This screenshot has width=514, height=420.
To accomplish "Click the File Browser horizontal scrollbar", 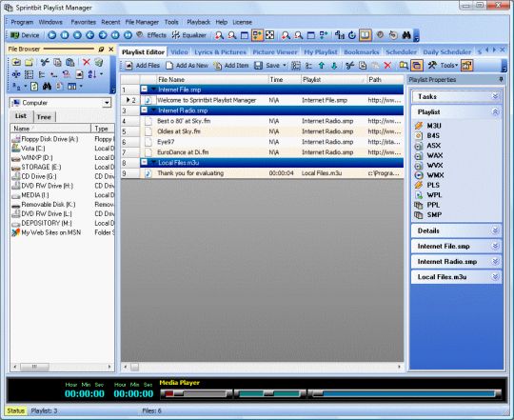I will click(x=62, y=367).
